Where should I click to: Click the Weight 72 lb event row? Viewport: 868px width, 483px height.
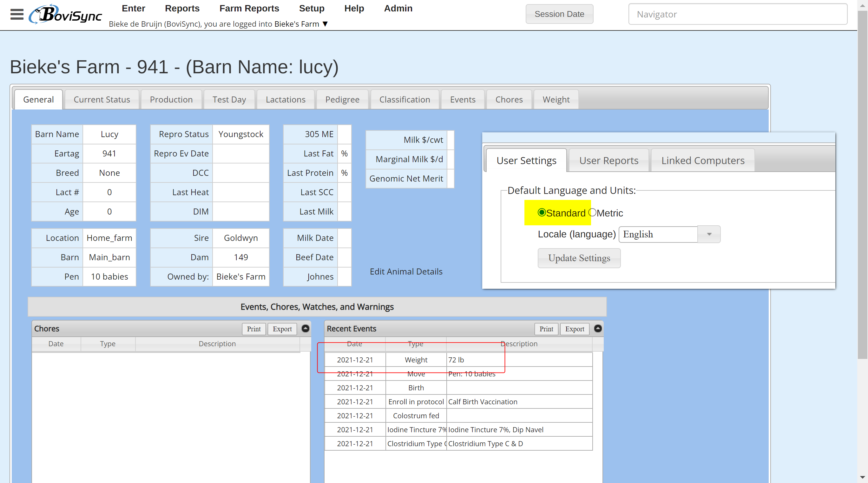pyautogui.click(x=458, y=360)
